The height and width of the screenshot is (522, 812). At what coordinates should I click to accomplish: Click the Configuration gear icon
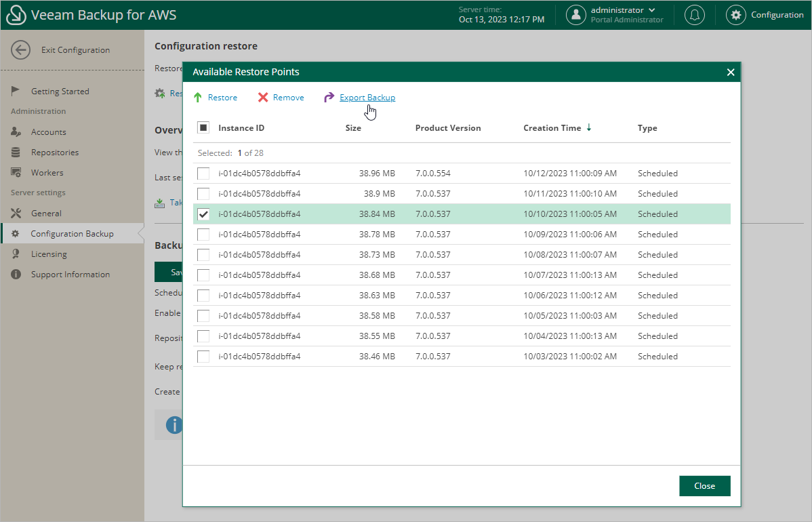(736, 15)
